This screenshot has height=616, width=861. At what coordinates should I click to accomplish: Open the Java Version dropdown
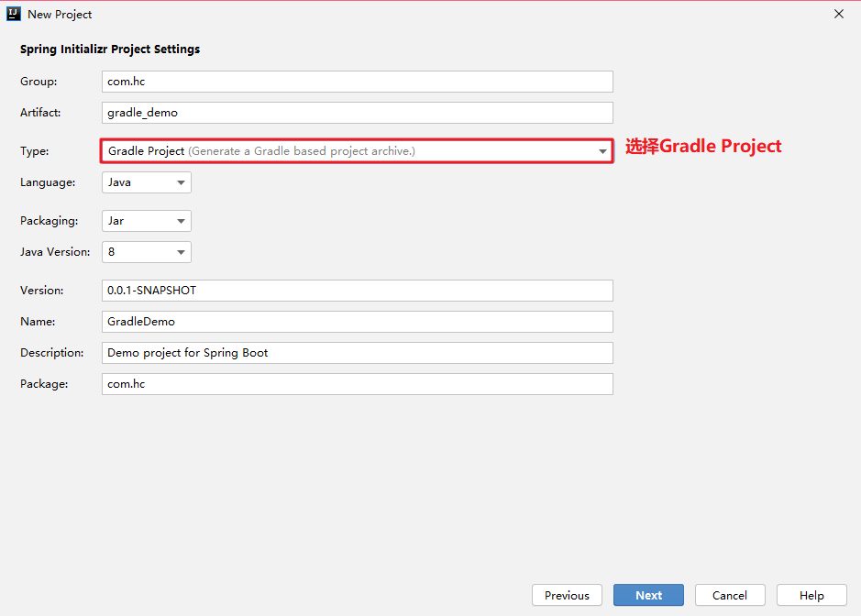pos(146,252)
